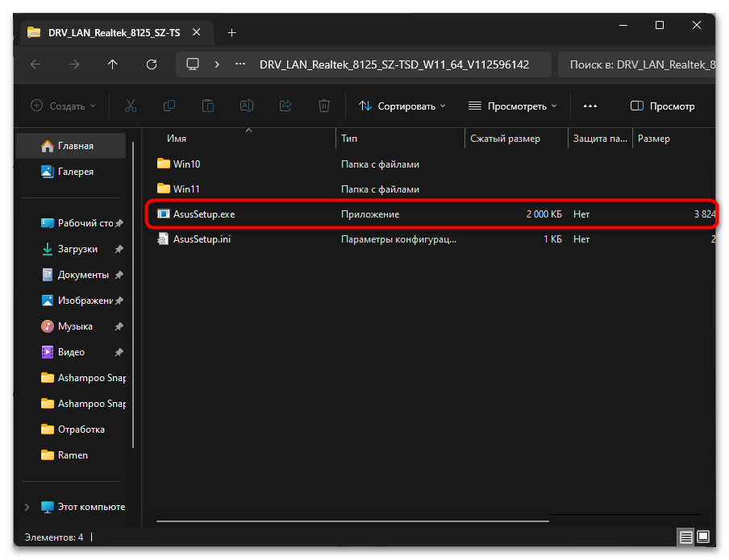Click the Share icon in toolbar
Image resolution: width=729 pixels, height=560 pixels.
coord(285,106)
